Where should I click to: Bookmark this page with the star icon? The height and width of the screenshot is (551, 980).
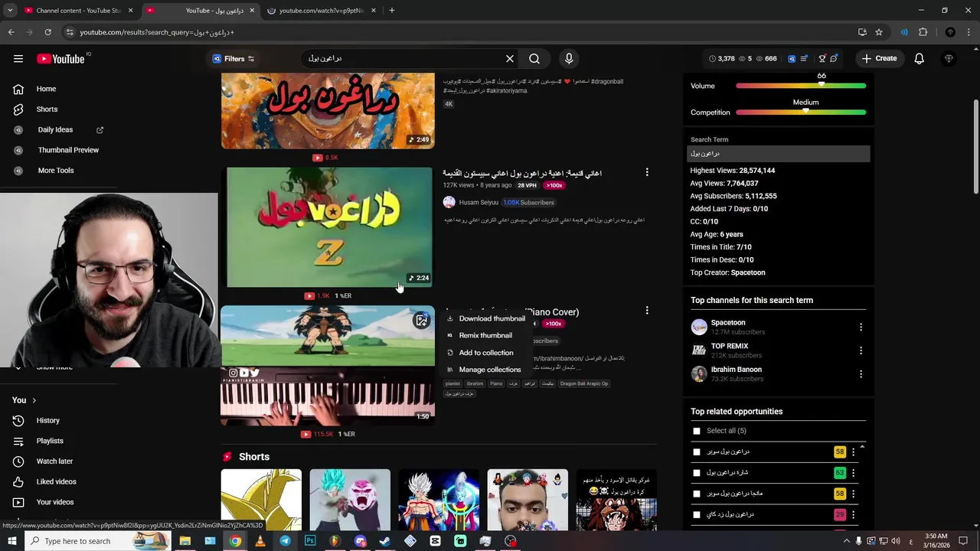pyautogui.click(x=879, y=32)
